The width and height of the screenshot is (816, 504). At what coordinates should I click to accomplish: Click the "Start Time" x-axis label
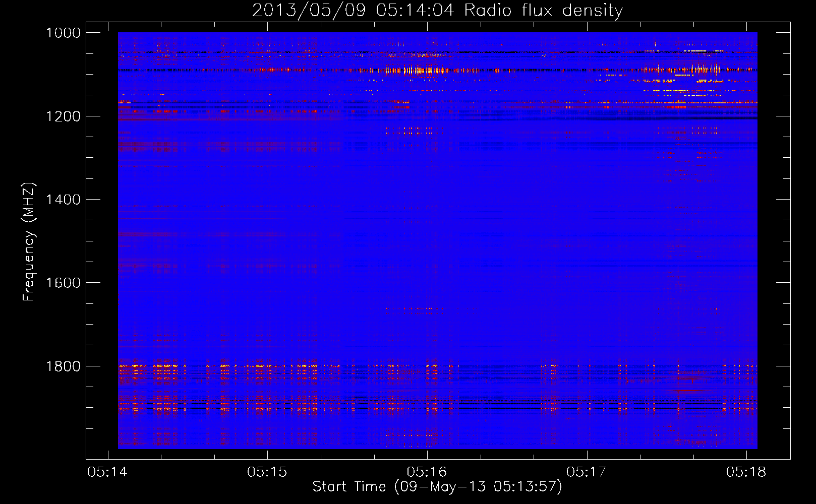349,487
